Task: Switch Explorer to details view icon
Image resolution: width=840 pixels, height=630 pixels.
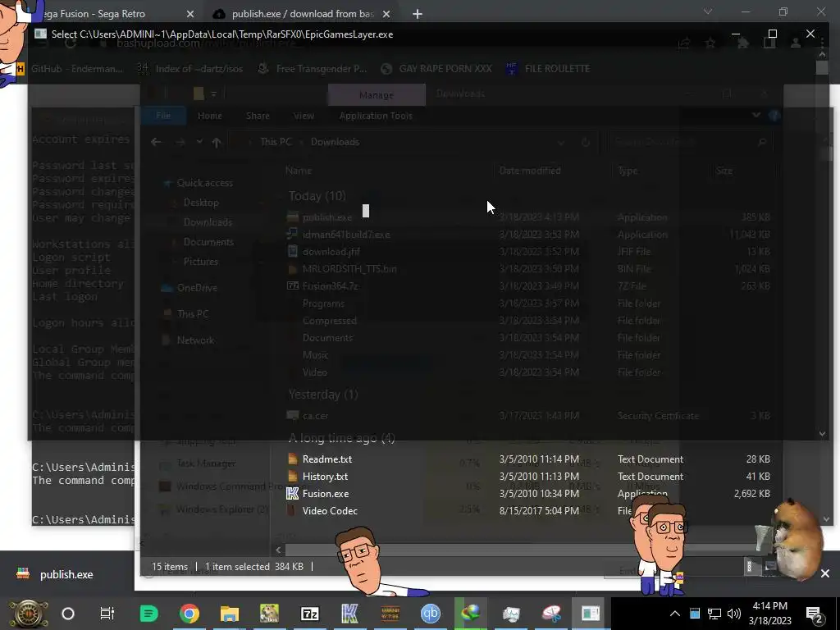Action: coord(751,566)
